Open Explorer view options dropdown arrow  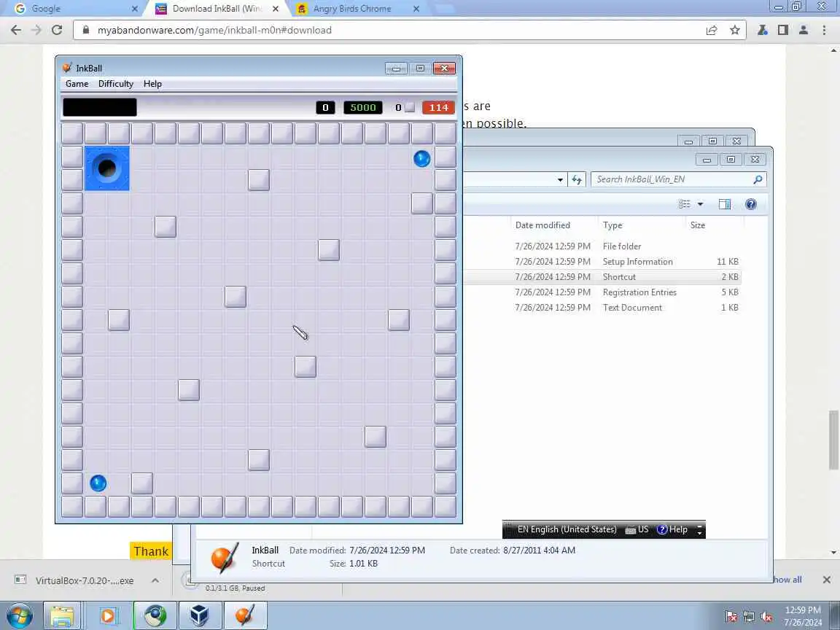(700, 204)
